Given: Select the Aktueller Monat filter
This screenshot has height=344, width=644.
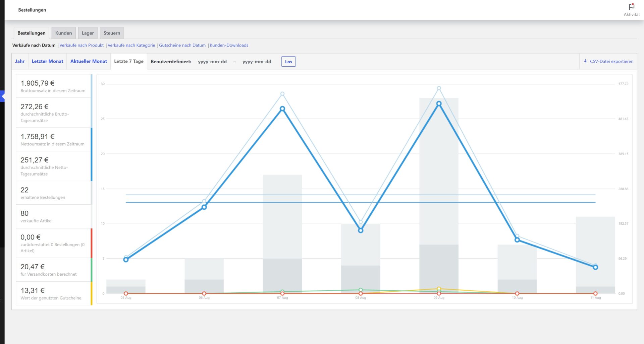Looking at the screenshot, I should 89,61.
